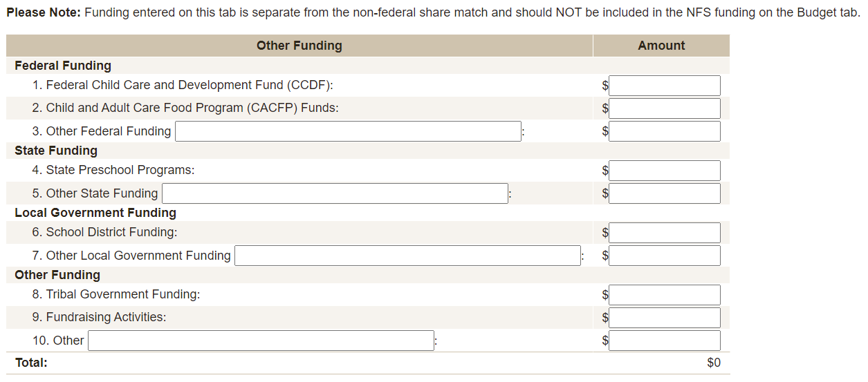The image size is (868, 382).
Task: Click the State Funding section heading
Action: 56,151
